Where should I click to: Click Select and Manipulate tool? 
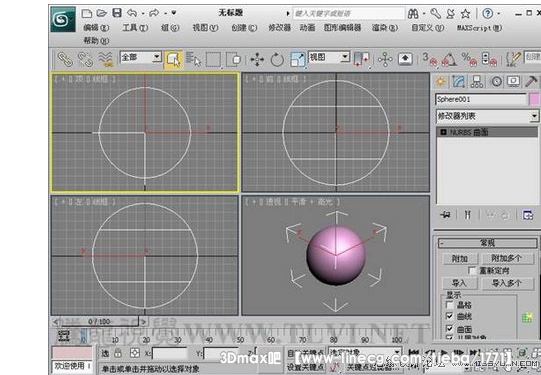pos(385,59)
